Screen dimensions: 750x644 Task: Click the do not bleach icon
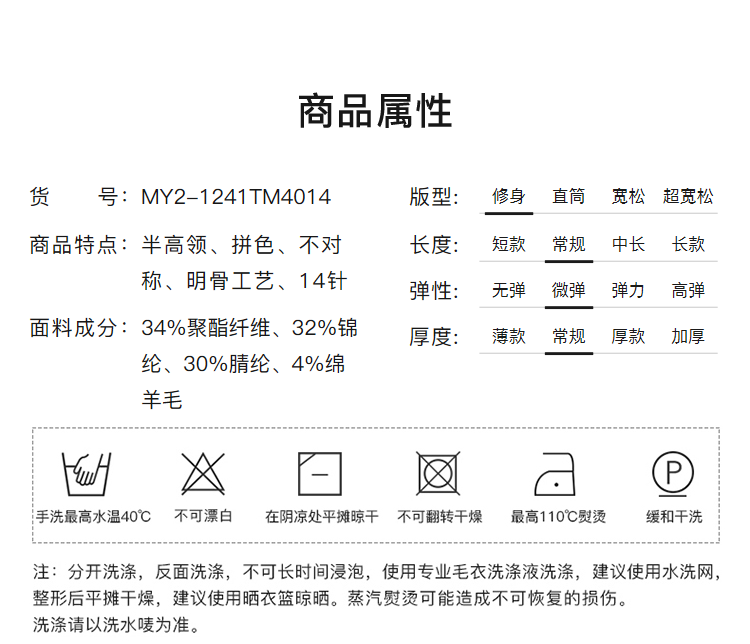coord(203,473)
